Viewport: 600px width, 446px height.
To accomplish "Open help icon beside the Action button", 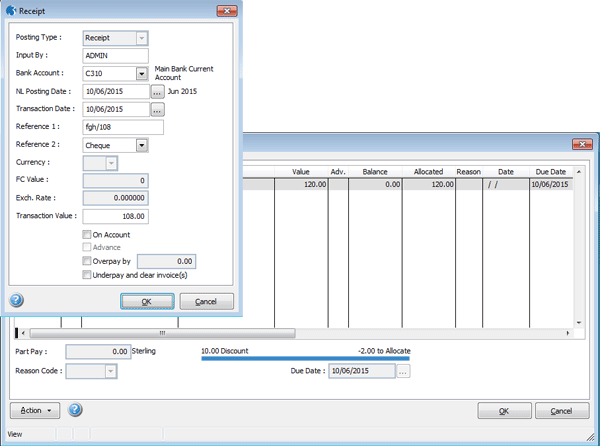I will coord(75,410).
